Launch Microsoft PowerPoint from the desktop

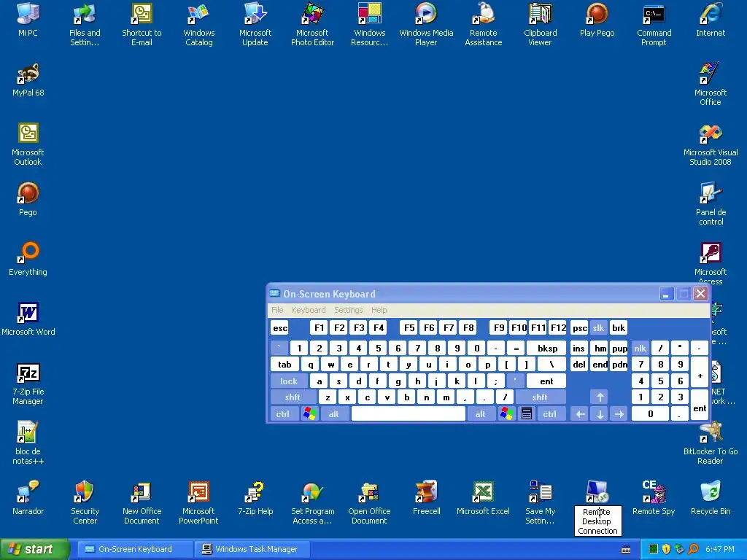click(198, 493)
